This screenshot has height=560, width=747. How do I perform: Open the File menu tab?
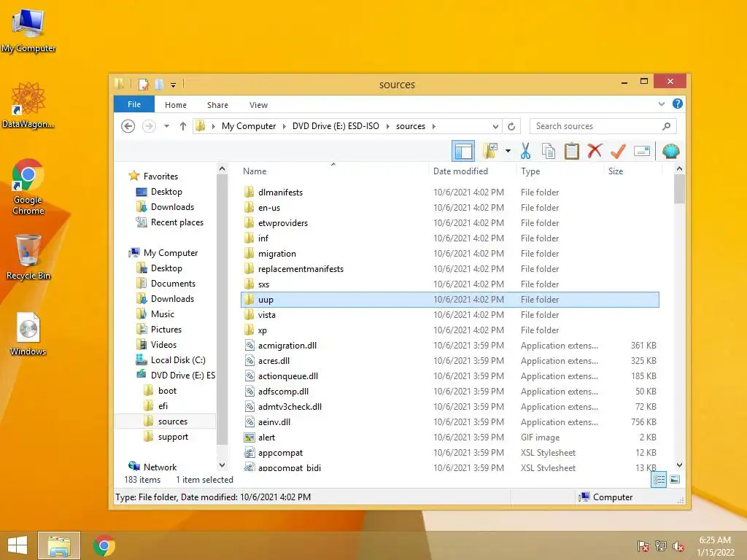(134, 104)
